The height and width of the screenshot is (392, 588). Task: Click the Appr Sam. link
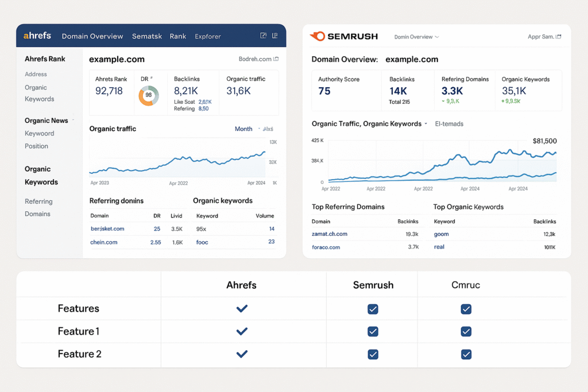coord(541,36)
